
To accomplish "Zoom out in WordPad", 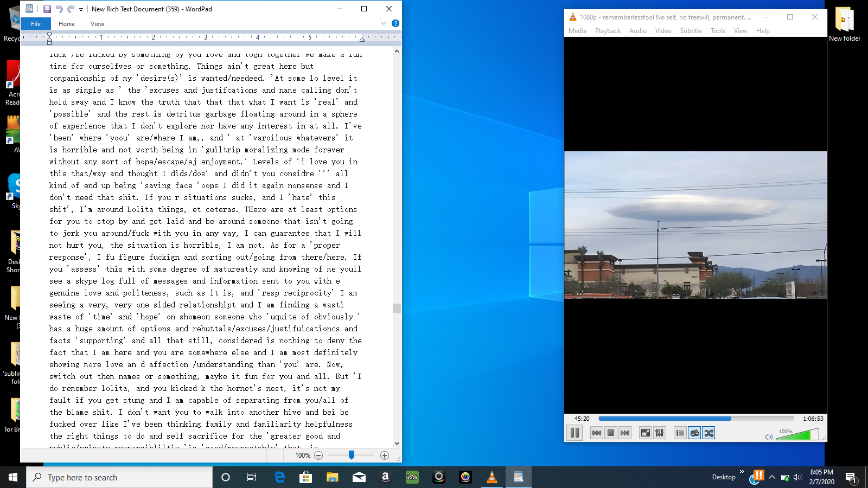I will click(318, 455).
